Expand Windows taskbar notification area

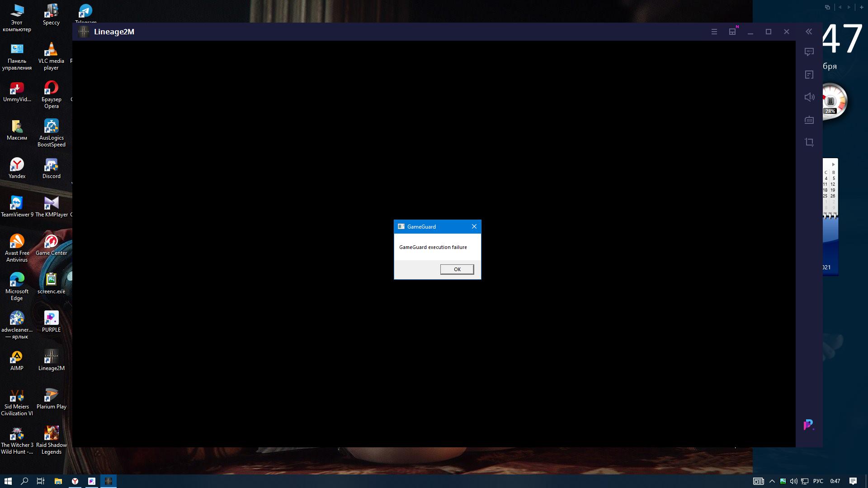click(x=773, y=481)
